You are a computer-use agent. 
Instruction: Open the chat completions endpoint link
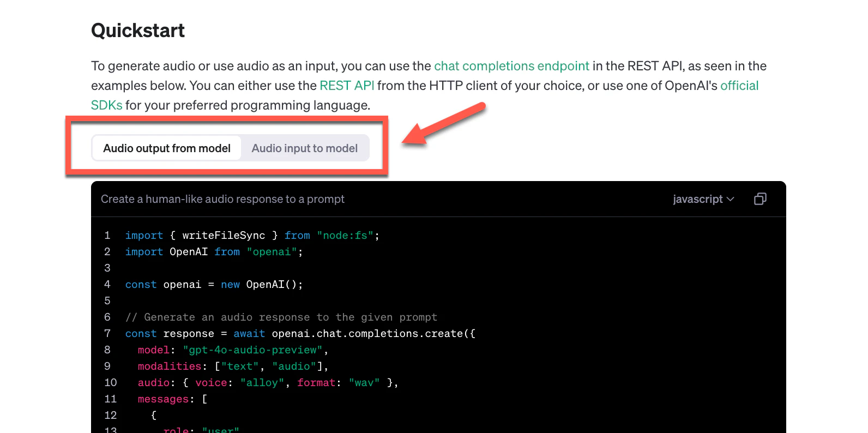click(511, 66)
